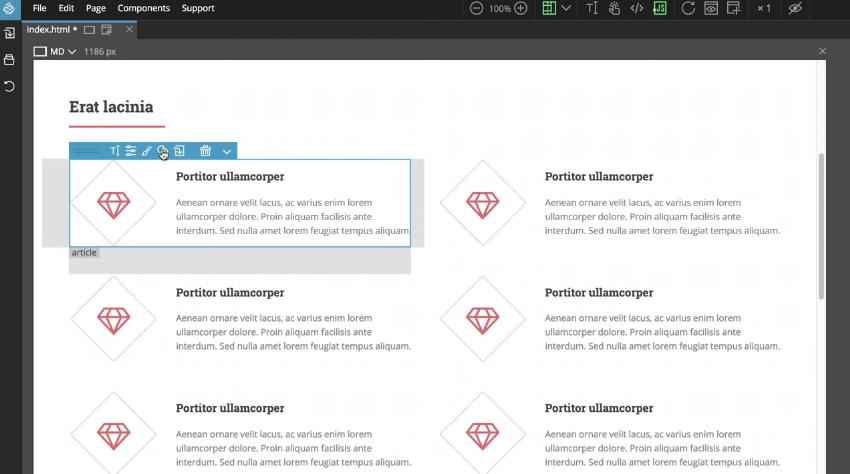Open dropdown arrow next to green layout icon
Viewport: 850px width, 474px height.
[x=567, y=8]
